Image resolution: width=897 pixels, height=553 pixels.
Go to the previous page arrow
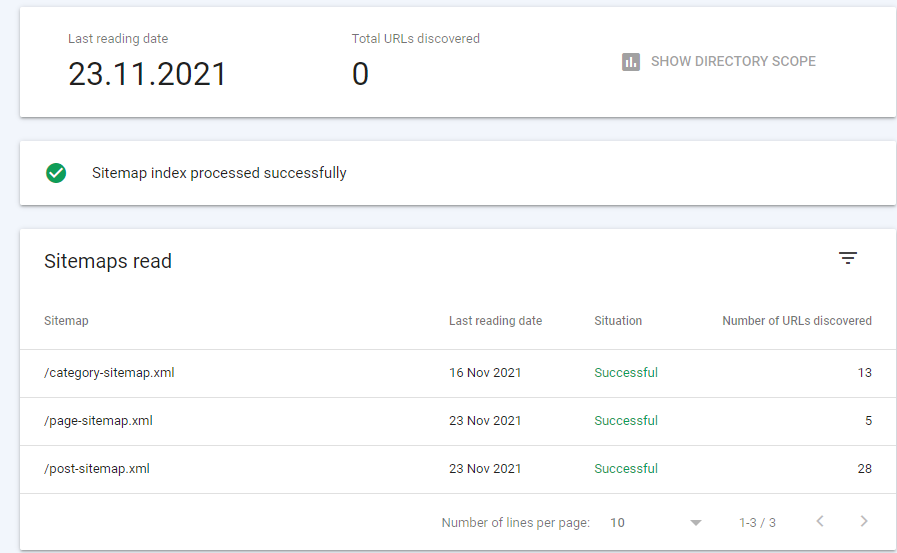tap(820, 521)
